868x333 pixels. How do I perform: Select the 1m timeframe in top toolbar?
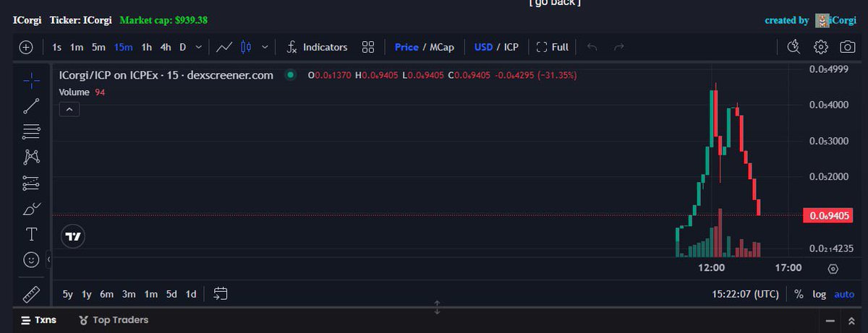77,47
